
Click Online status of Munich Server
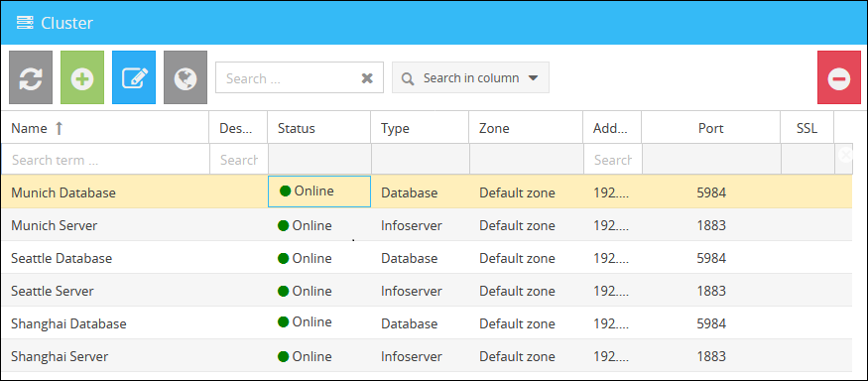pyautogui.click(x=305, y=225)
